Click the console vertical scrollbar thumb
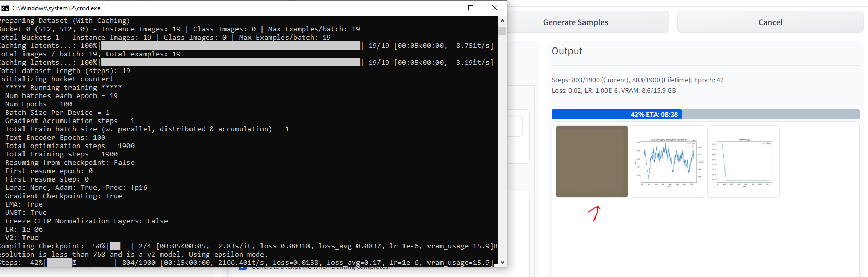 (x=502, y=31)
